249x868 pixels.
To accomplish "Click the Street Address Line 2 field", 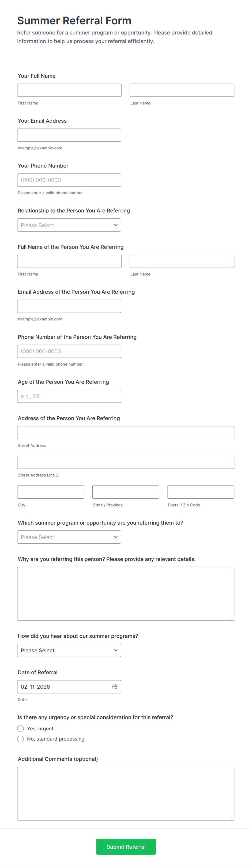I will [126, 462].
